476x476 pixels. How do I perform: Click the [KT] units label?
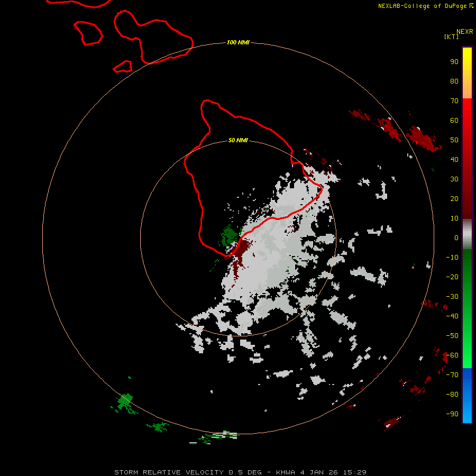[452, 36]
